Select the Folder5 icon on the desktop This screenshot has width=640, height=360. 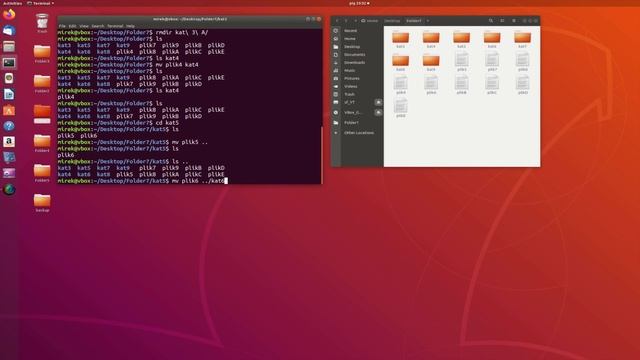click(42, 173)
